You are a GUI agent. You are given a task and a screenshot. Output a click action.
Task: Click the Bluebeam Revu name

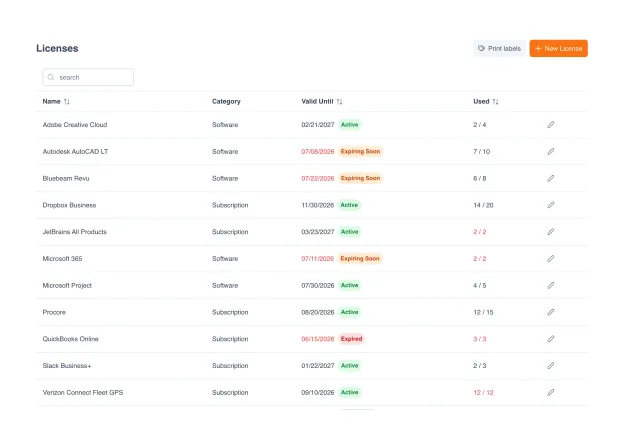pyautogui.click(x=66, y=178)
